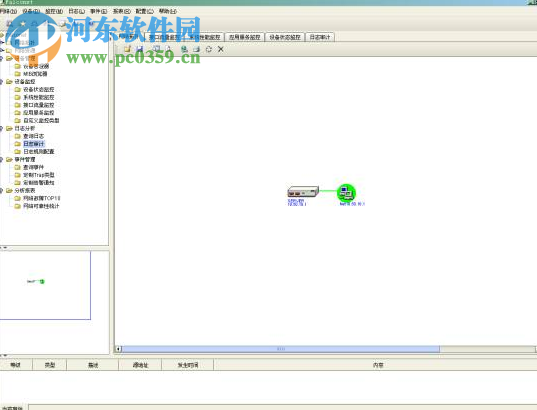Click the blue save disk toolbar icon

pos(139,49)
